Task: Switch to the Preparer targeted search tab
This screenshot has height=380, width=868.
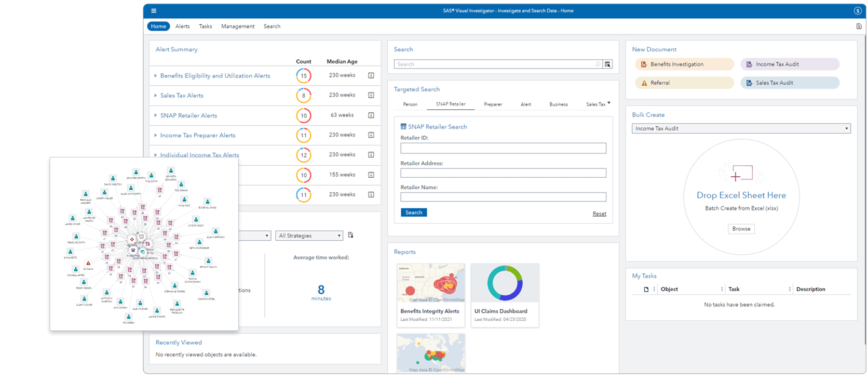Action: tap(493, 104)
